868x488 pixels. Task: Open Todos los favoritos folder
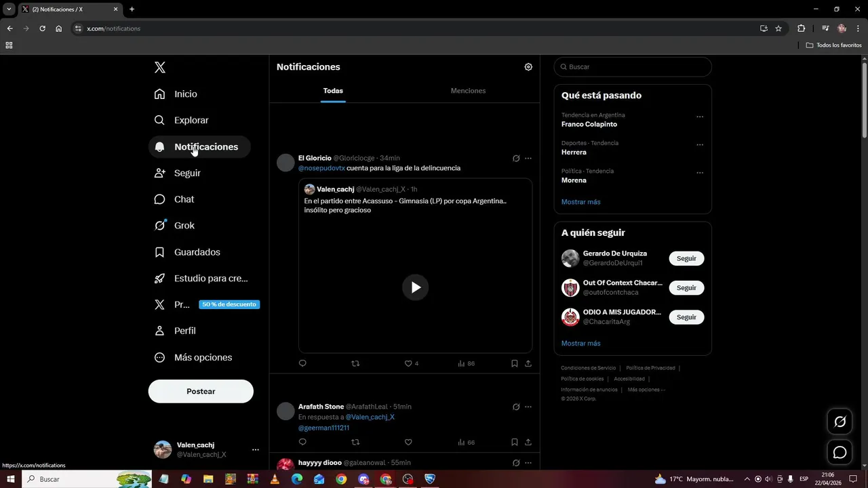point(833,45)
